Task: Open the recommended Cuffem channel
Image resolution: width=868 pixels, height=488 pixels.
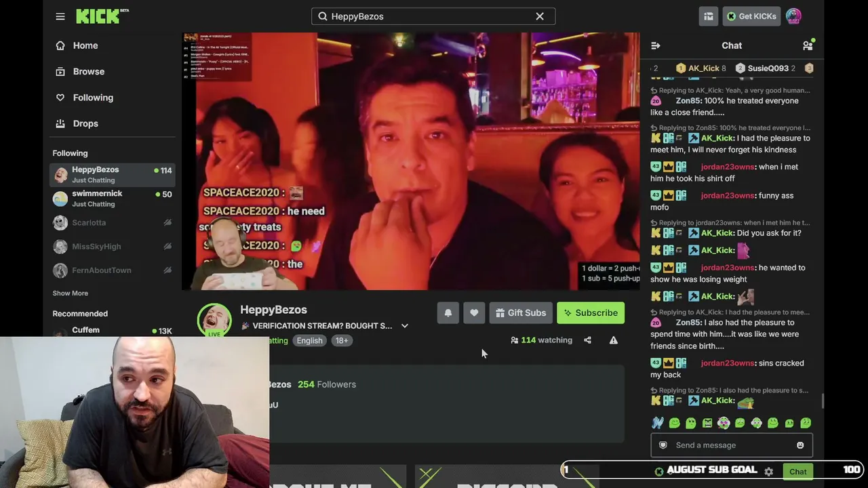Action: tap(113, 330)
